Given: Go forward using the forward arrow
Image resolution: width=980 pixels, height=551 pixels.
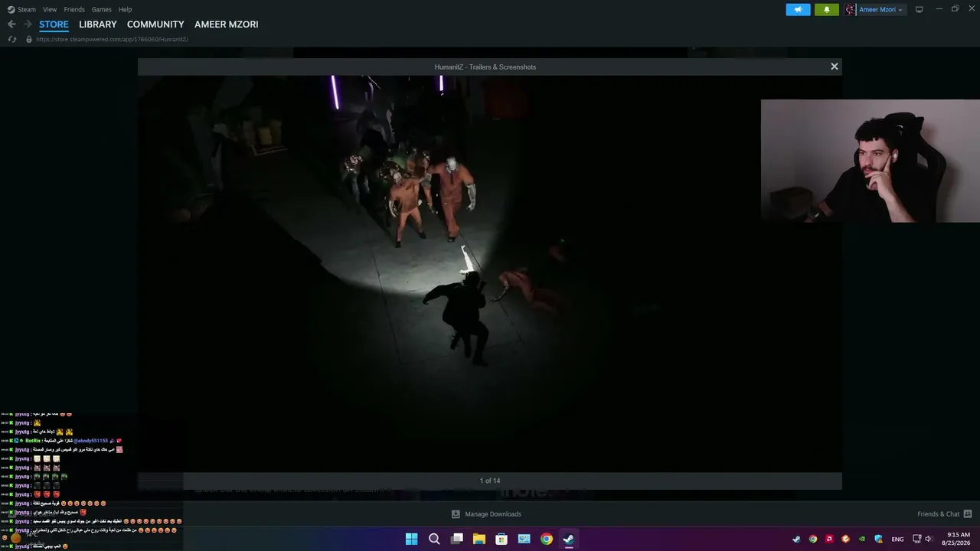Looking at the screenshot, I should [x=28, y=24].
